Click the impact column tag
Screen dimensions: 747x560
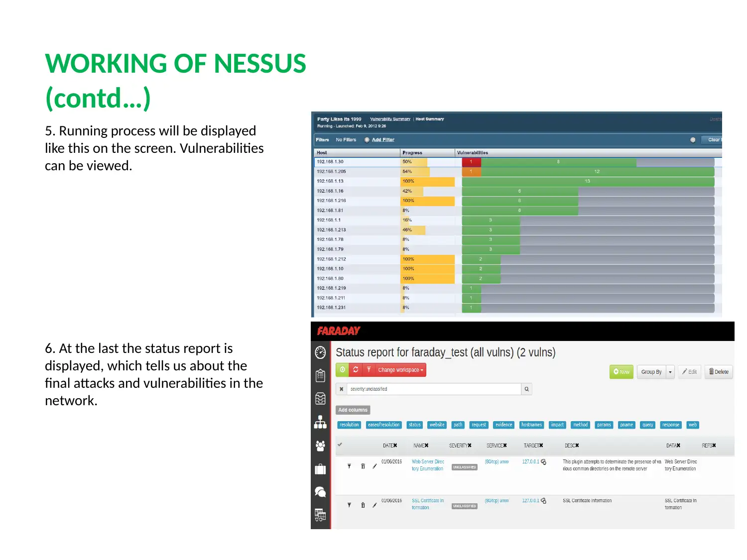557,425
